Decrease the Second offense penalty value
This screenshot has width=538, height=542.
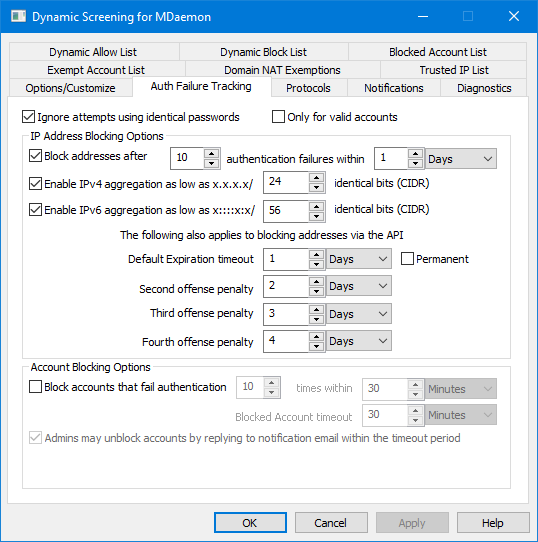(x=316, y=291)
